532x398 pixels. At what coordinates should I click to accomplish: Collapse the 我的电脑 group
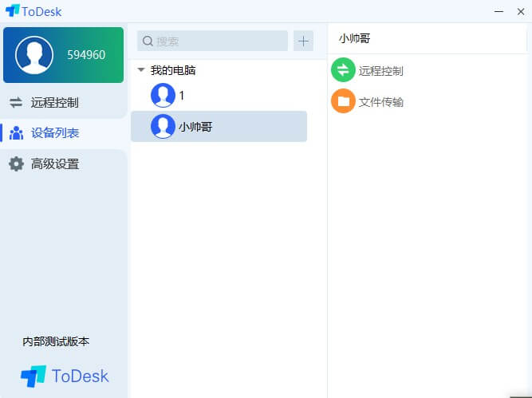[141, 70]
